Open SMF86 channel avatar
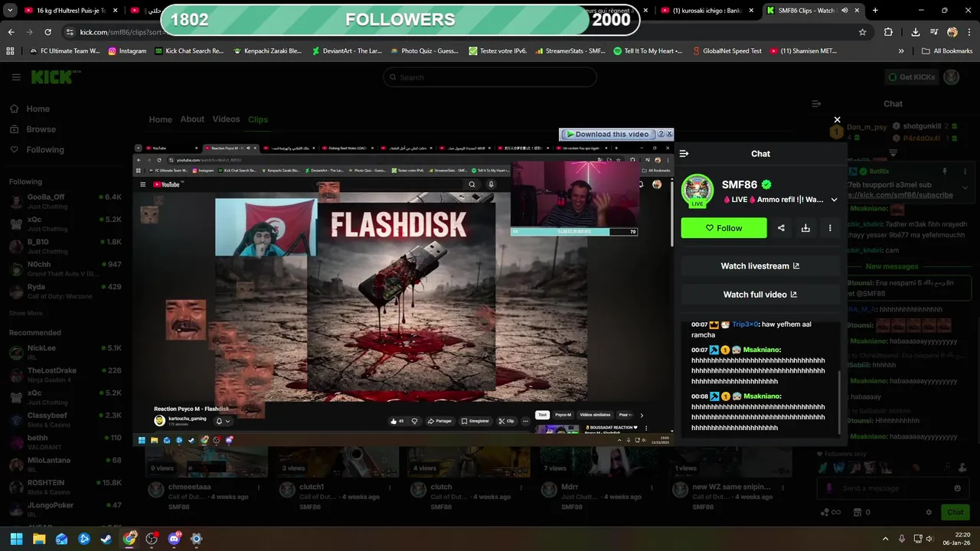 (x=697, y=191)
